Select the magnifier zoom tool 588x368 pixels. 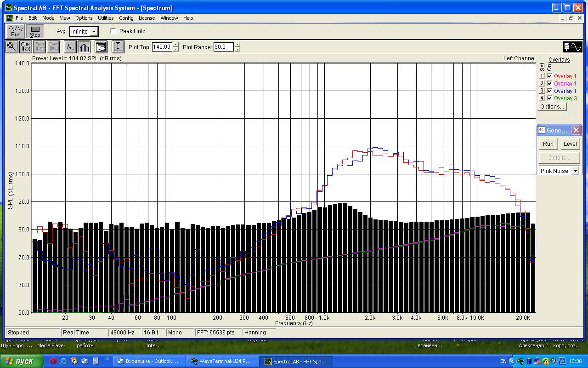11,46
